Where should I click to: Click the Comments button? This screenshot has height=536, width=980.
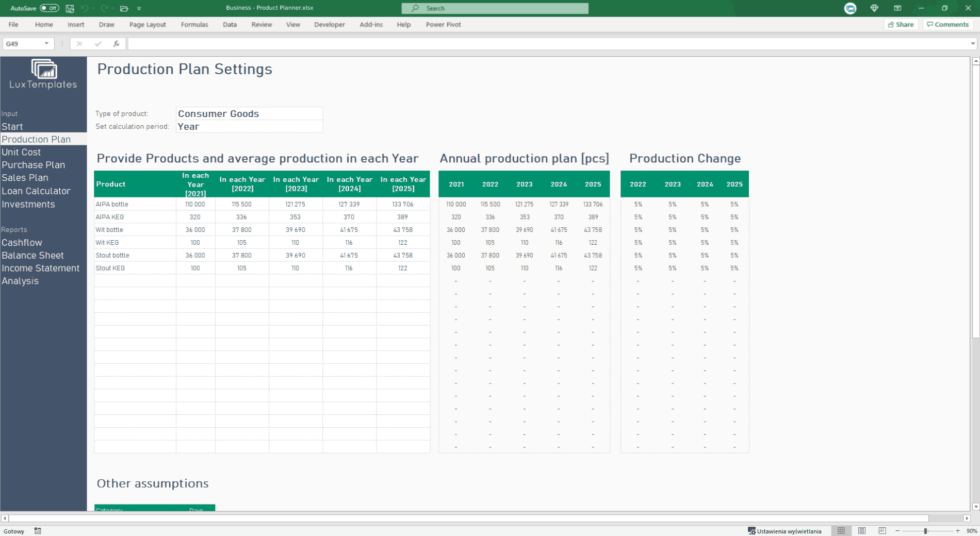click(x=948, y=24)
